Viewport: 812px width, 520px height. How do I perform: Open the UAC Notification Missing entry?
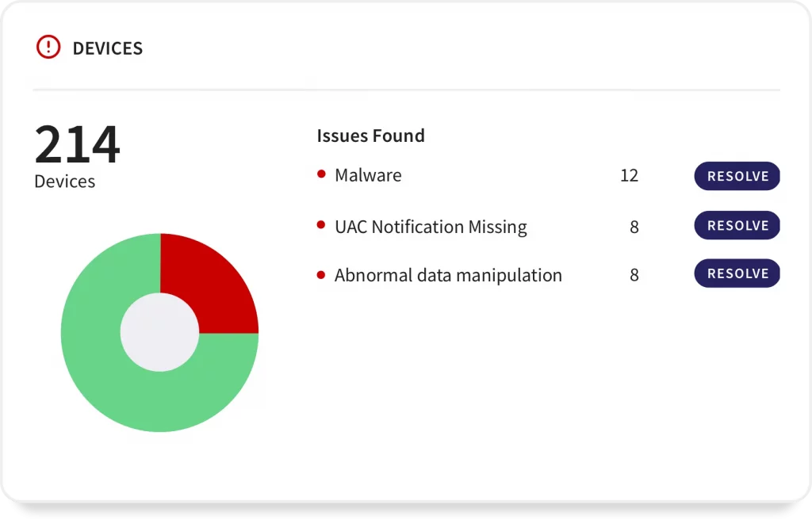pos(431,227)
